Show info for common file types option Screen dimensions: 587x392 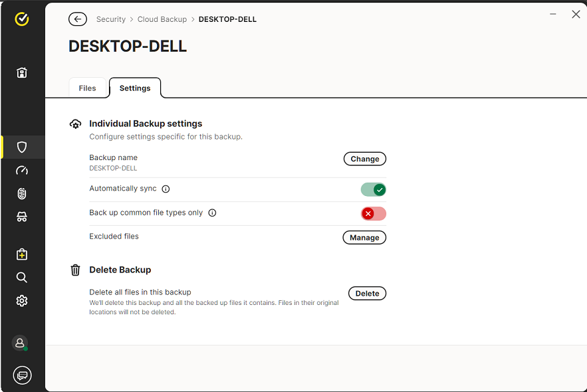(212, 213)
